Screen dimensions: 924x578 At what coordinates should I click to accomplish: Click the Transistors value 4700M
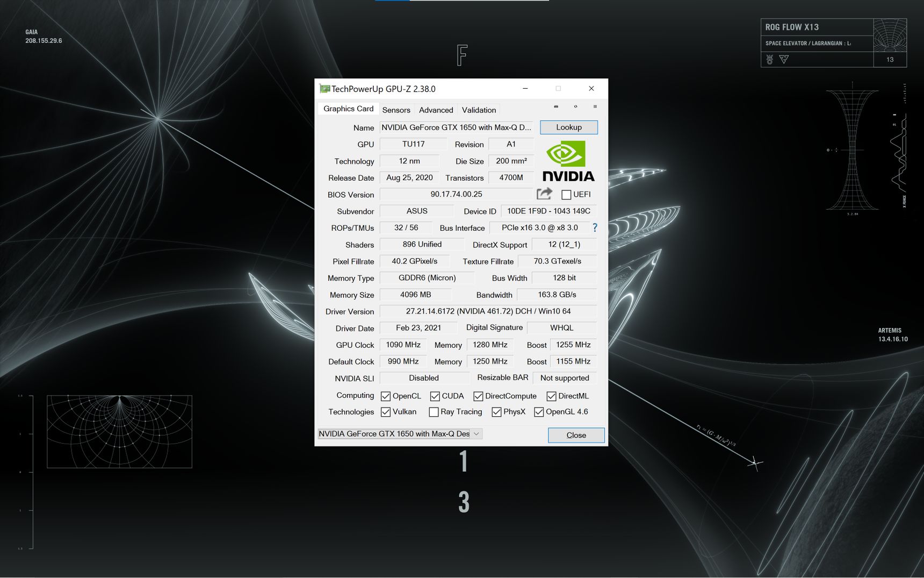click(511, 177)
